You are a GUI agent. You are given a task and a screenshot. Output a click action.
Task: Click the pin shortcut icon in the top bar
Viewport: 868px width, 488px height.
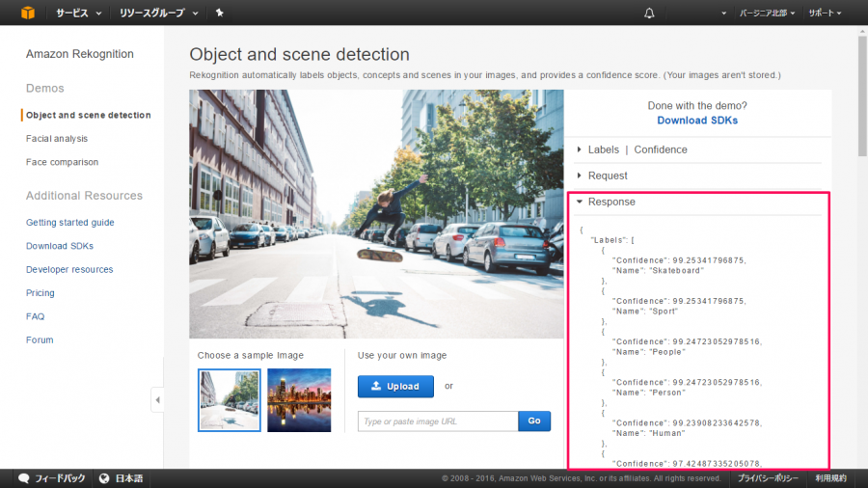tap(219, 13)
